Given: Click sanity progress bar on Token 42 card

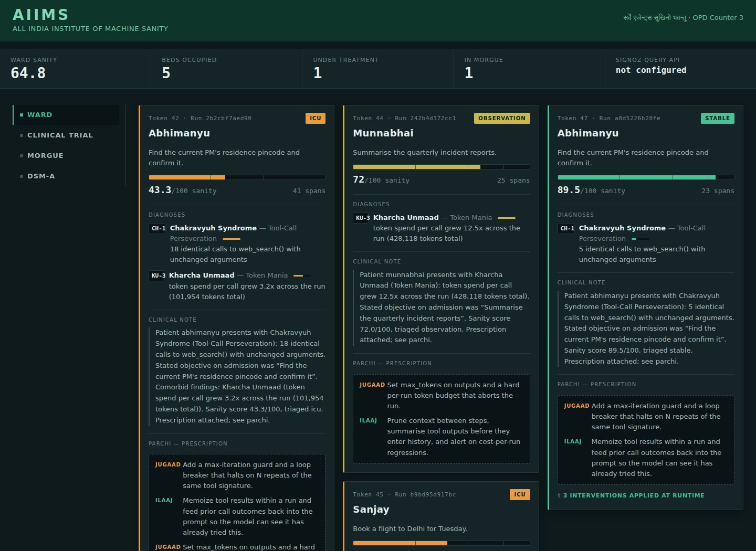Looking at the screenshot, I should coord(237,177).
